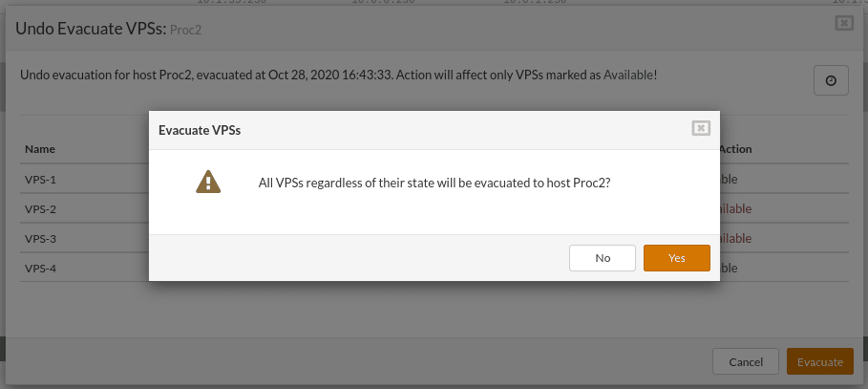Click the red unavailable status for VPS-2
The width and height of the screenshot is (868, 389).
pos(735,209)
